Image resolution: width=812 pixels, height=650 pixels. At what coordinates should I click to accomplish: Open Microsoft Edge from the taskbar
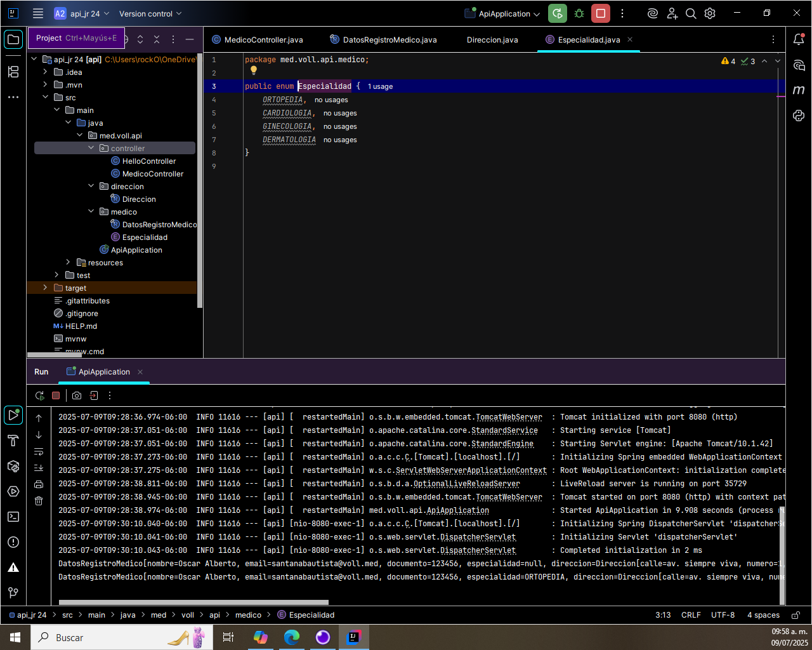pos(292,637)
